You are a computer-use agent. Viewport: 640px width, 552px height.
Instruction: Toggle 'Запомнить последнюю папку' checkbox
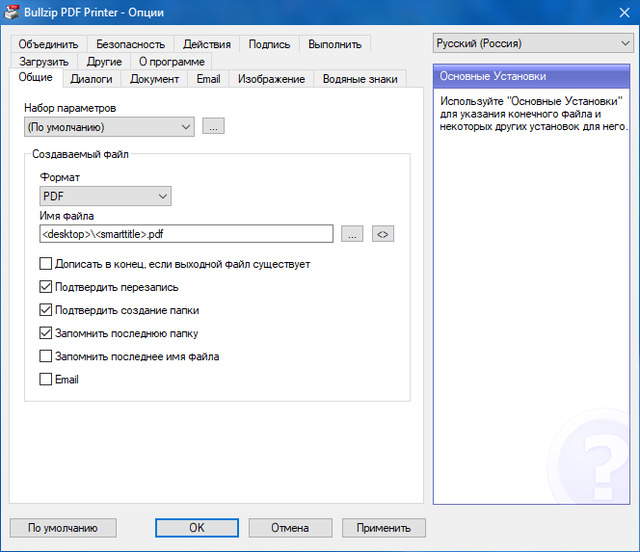coord(45,333)
